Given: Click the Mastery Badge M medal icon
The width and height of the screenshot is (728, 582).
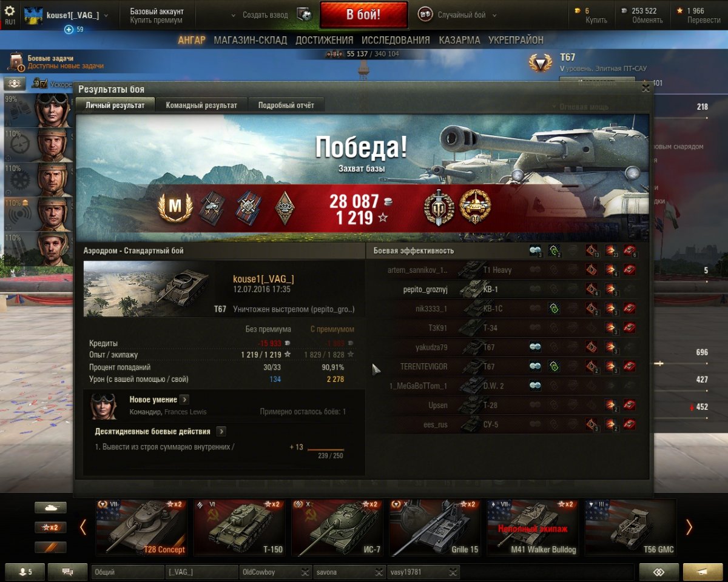Looking at the screenshot, I should click(x=175, y=207).
